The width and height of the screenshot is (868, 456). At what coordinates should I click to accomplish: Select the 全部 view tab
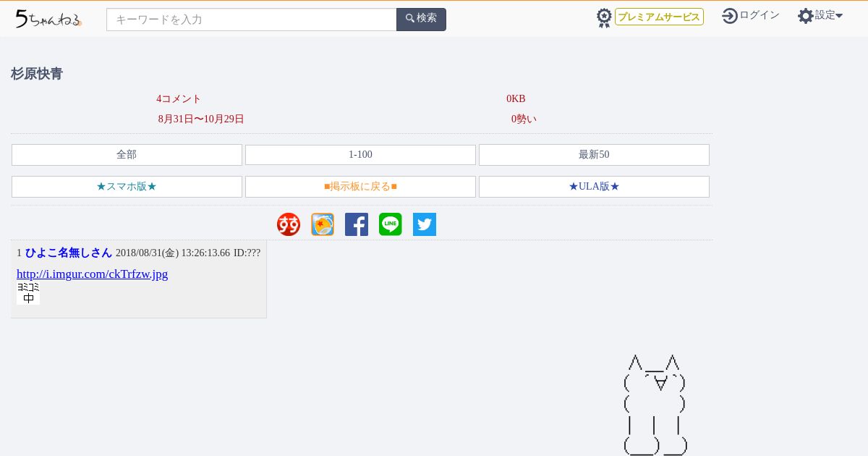click(x=127, y=155)
